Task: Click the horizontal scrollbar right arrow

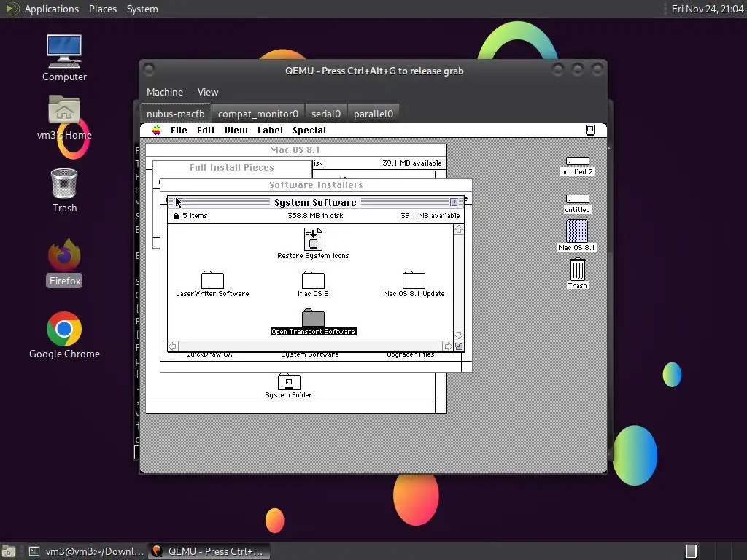Action: click(448, 346)
